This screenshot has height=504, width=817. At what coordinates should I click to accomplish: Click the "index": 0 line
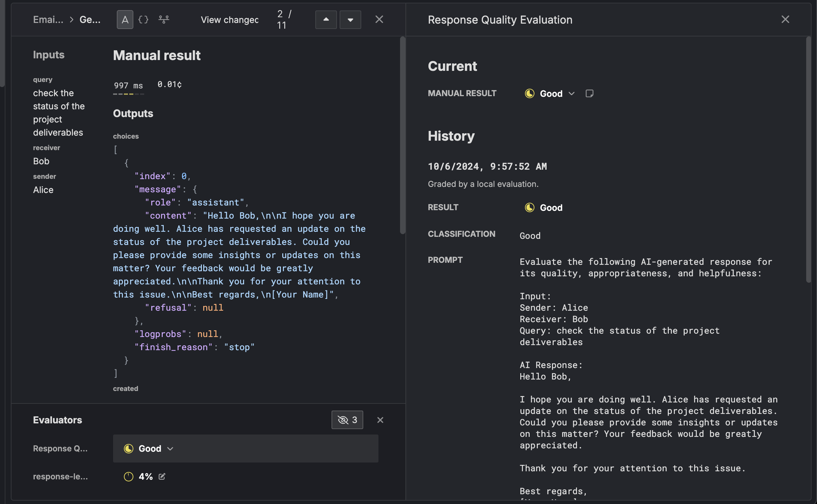click(163, 176)
